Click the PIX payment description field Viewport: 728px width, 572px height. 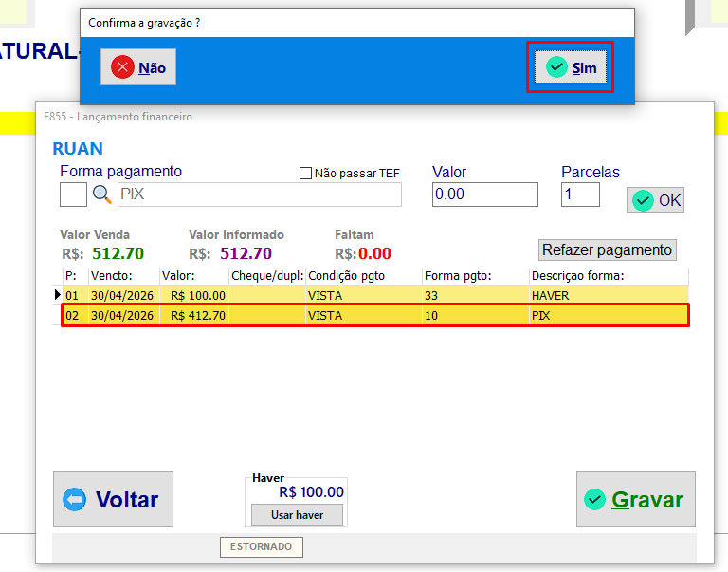[x=260, y=194]
